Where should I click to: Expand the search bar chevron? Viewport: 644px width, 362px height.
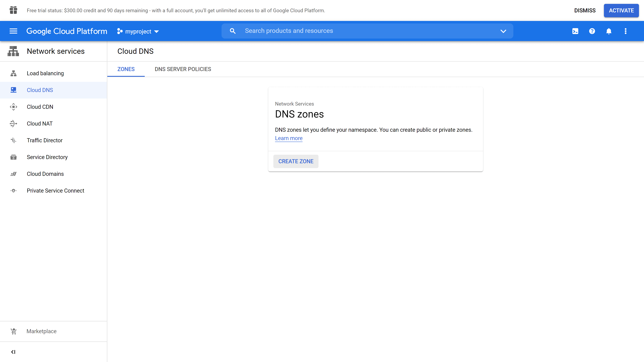pos(503,31)
